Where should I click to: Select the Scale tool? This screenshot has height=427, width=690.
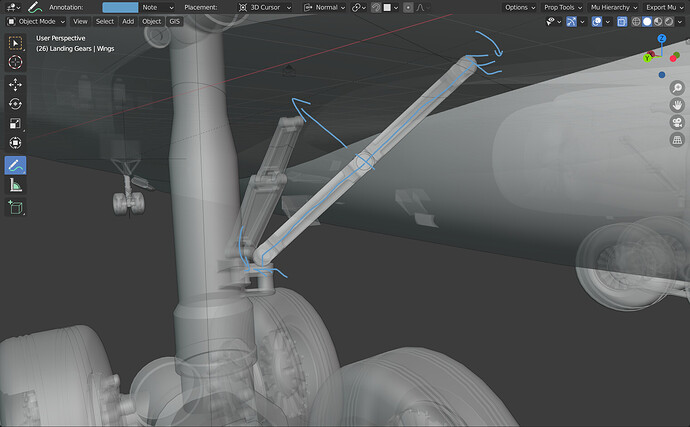[15, 123]
